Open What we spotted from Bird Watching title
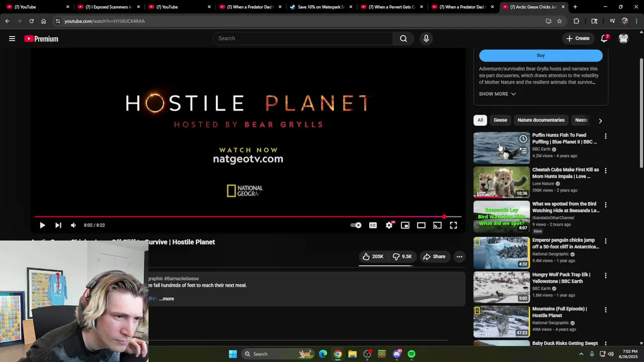 coord(566,207)
